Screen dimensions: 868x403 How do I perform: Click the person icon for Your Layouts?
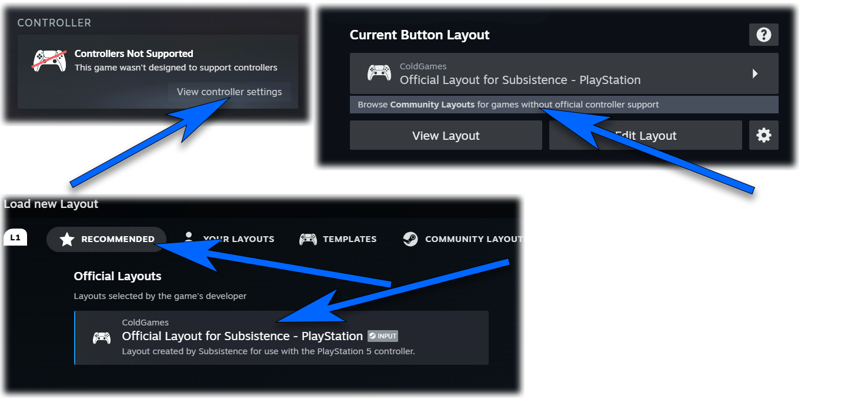189,237
